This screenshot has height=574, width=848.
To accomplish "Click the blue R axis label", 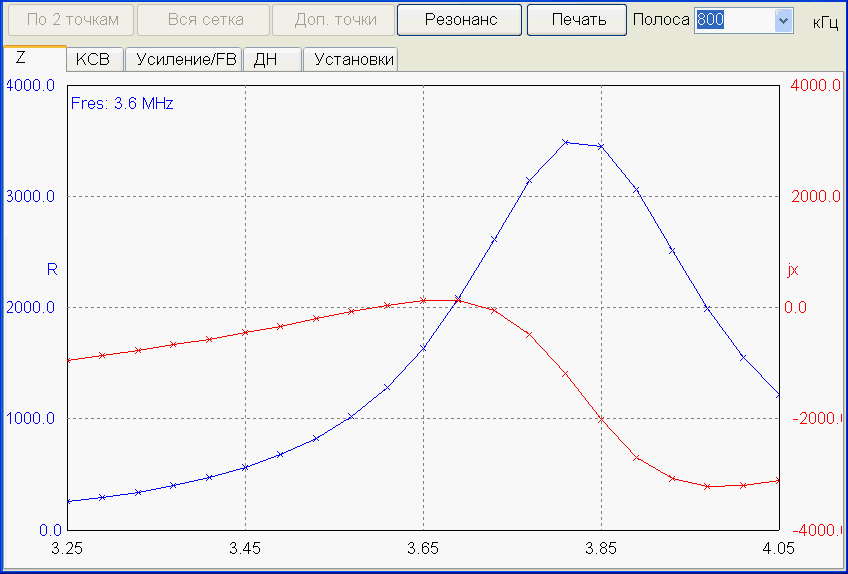I will tap(52, 269).
